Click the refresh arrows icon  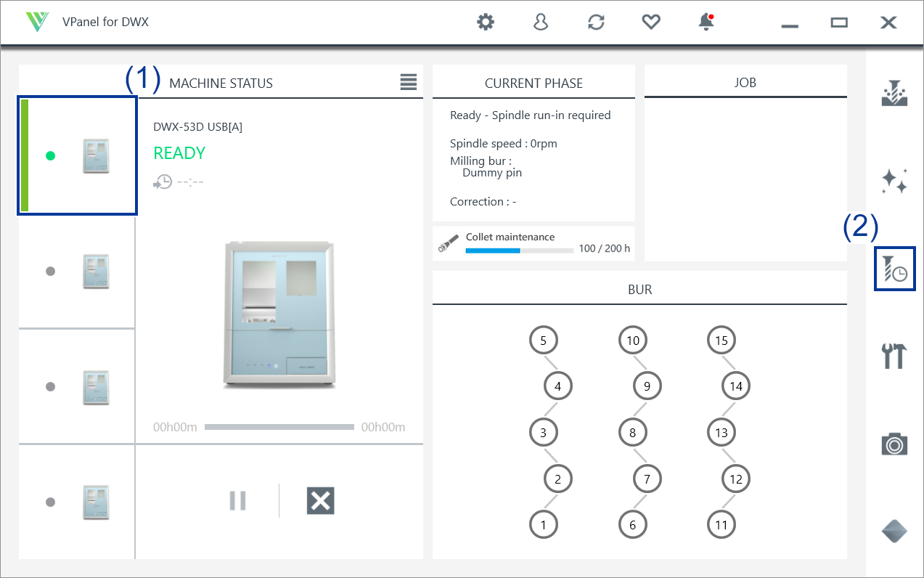pos(596,23)
